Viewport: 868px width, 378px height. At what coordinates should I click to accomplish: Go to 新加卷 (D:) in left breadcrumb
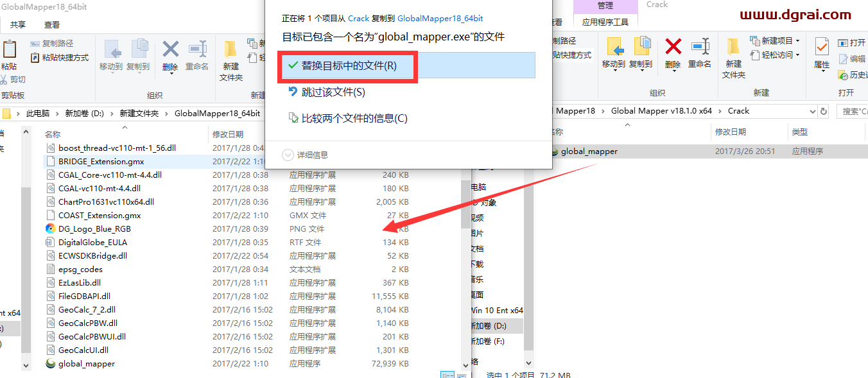(84, 114)
